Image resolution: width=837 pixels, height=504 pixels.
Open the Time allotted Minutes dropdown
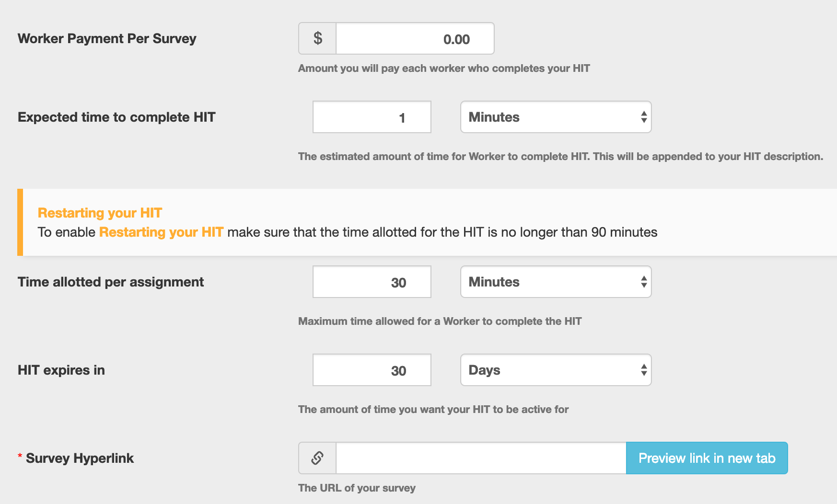pyautogui.click(x=556, y=282)
